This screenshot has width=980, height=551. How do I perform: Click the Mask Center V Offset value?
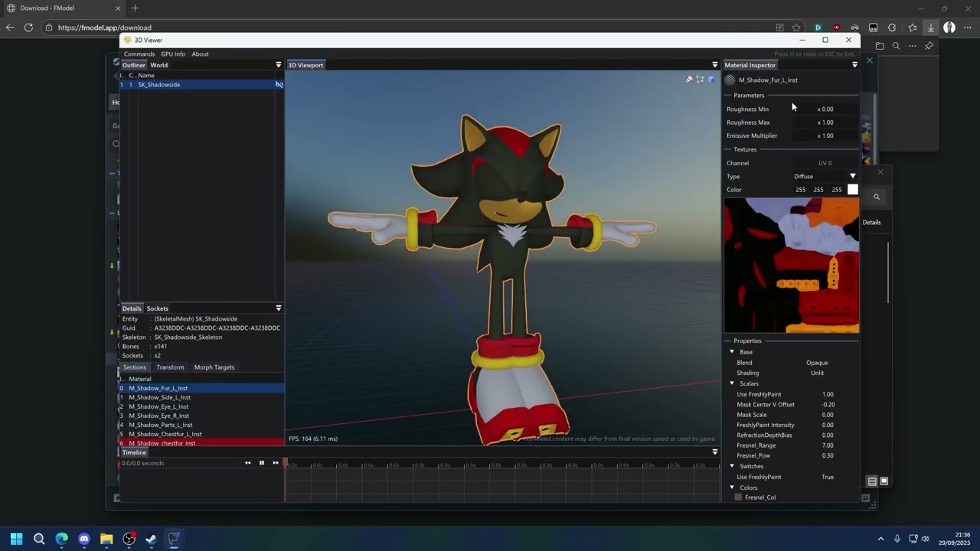(x=828, y=404)
